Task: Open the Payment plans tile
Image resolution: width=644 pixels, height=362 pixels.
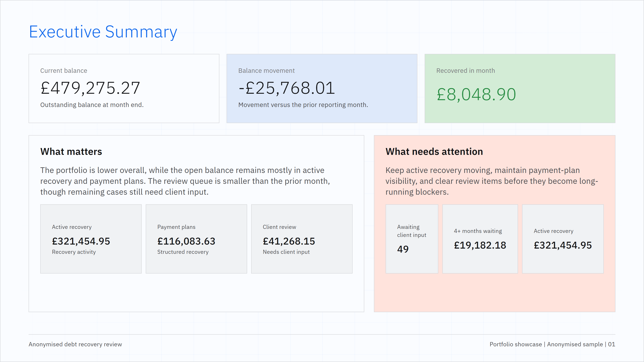Action: (x=196, y=239)
